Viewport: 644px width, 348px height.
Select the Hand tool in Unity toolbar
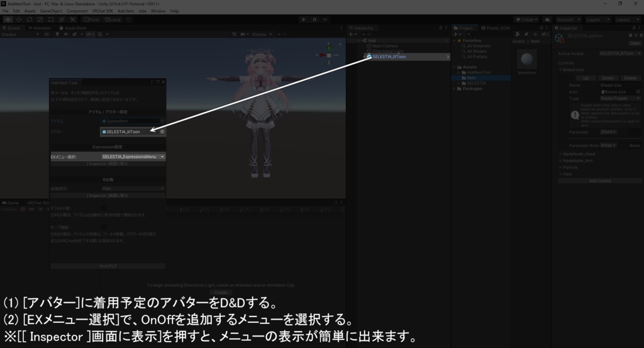tap(8, 20)
